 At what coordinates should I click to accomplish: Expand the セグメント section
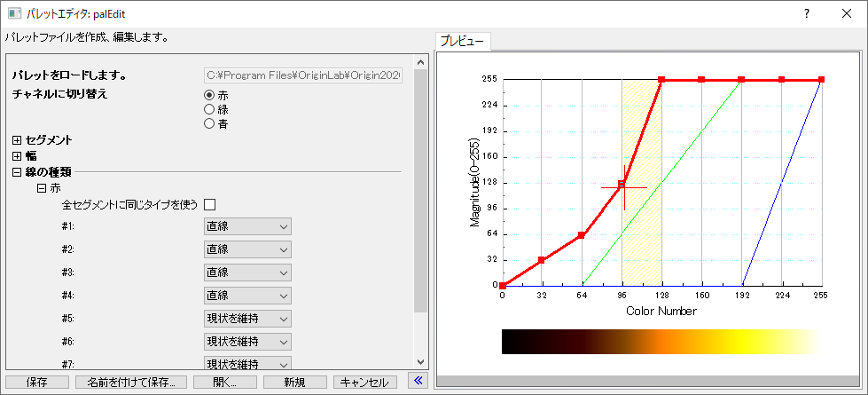17,140
